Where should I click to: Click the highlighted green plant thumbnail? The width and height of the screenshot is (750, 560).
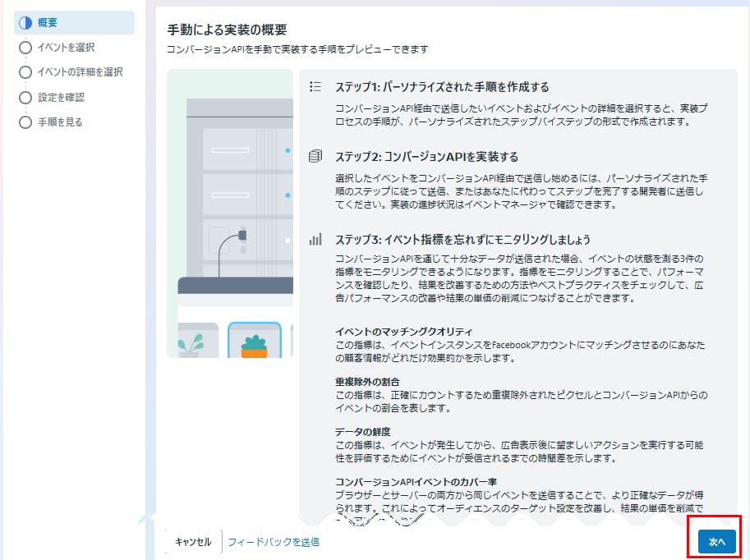[x=255, y=340]
